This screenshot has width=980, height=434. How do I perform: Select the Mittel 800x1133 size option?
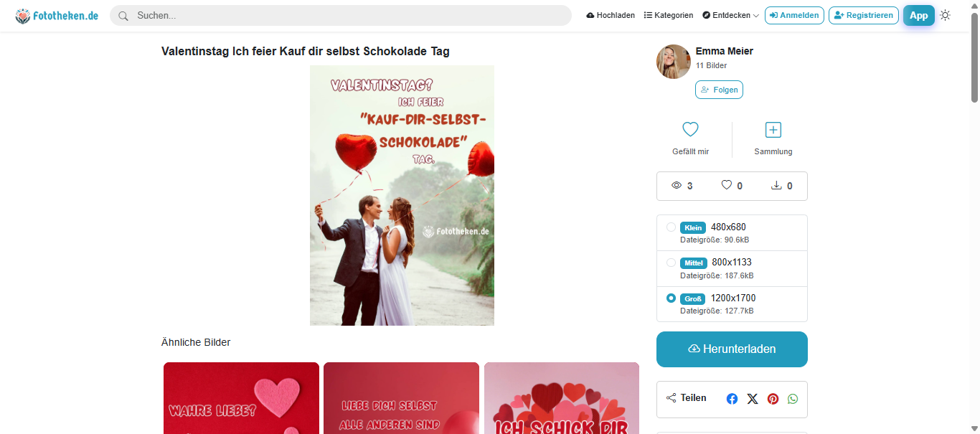(732, 268)
